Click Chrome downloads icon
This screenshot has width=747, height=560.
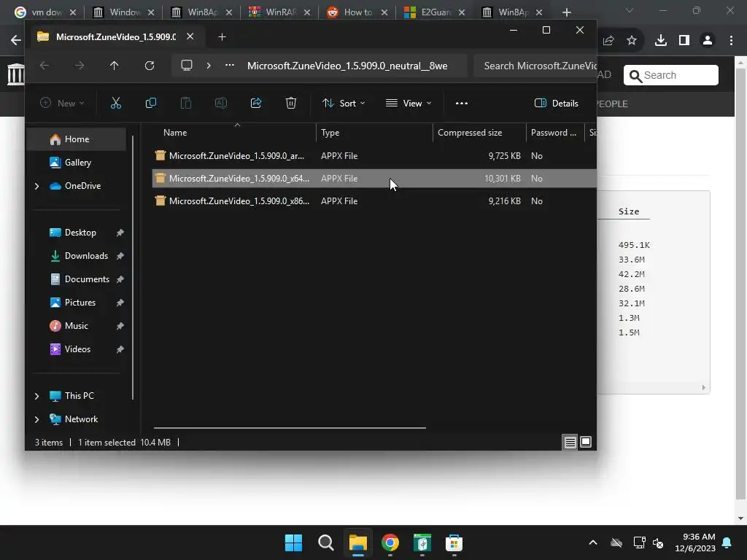click(x=661, y=41)
